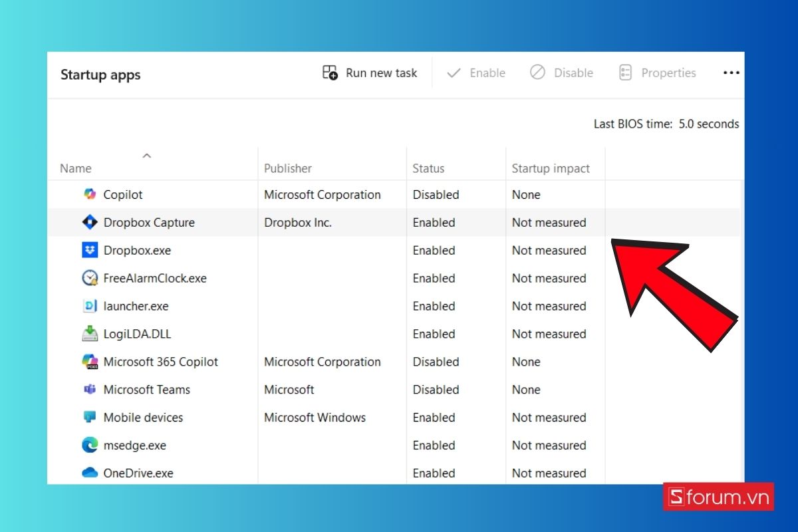Select the FreeAlarmClock.exe entry
This screenshot has height=532, width=798.
pos(155,279)
